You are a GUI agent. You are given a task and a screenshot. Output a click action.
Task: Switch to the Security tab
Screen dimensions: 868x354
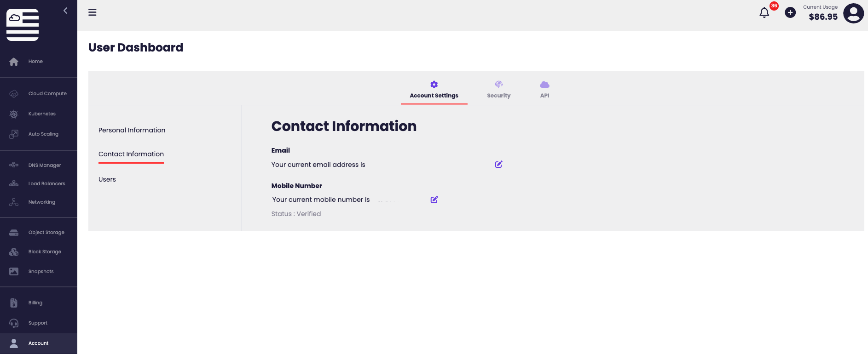pyautogui.click(x=498, y=90)
